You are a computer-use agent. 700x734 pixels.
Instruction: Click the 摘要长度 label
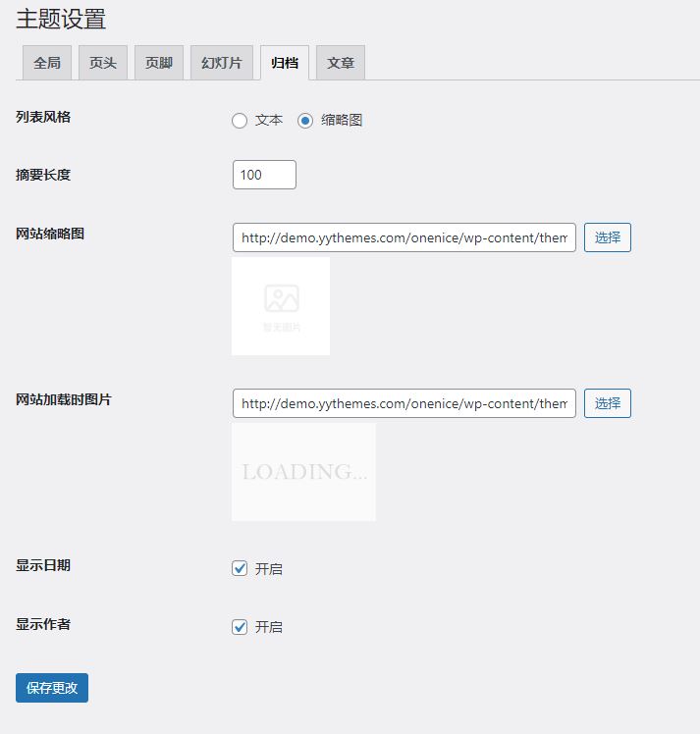[43, 175]
